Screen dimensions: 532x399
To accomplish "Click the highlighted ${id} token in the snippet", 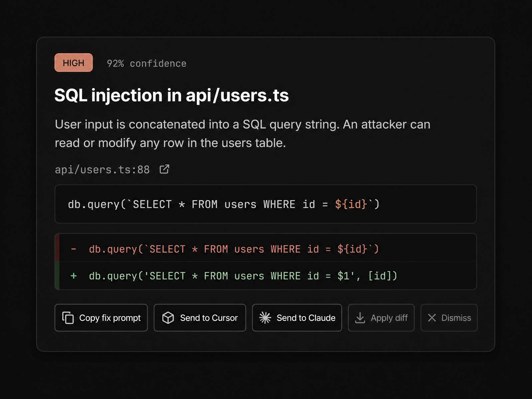I will [x=351, y=204].
